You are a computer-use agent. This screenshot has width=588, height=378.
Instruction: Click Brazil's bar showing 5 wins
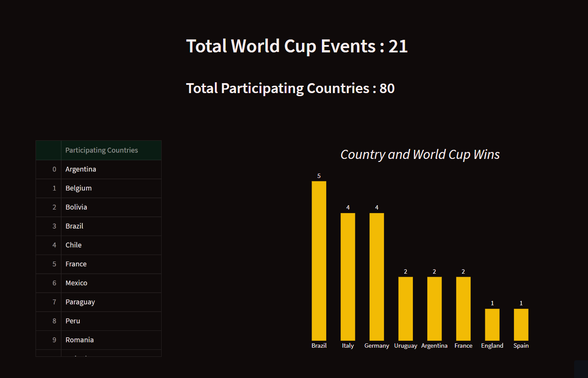[319, 261]
